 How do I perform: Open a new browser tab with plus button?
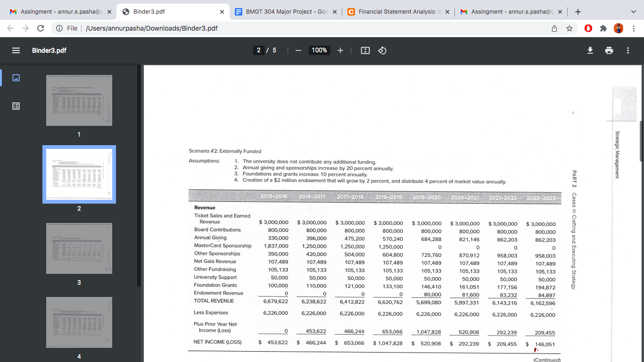578,11
